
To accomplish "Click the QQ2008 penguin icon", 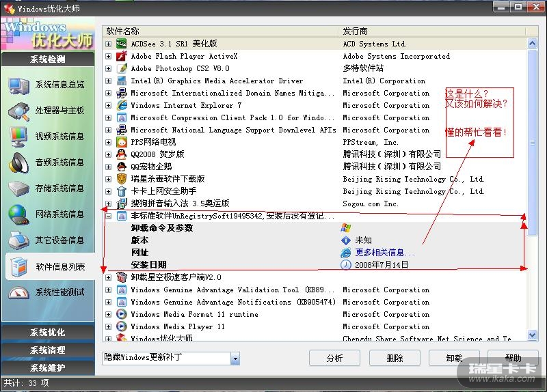I will click(x=122, y=154).
